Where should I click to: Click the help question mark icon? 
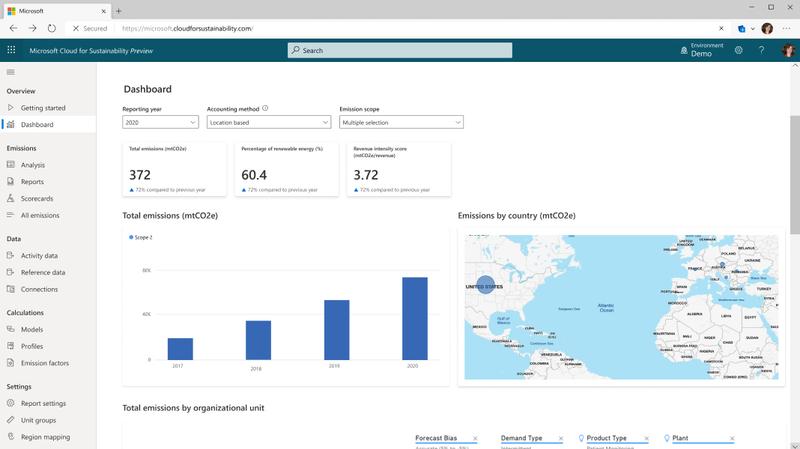(x=762, y=50)
